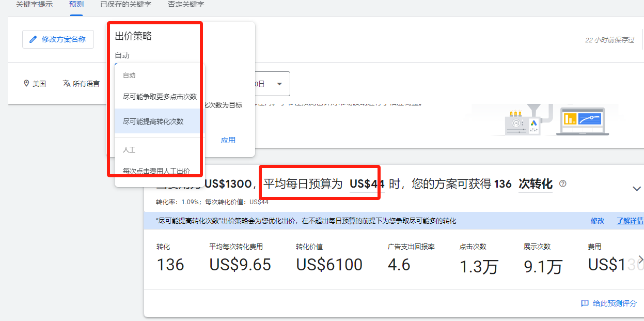
Task: Open the date range dropdown arrow
Action: pos(279,84)
